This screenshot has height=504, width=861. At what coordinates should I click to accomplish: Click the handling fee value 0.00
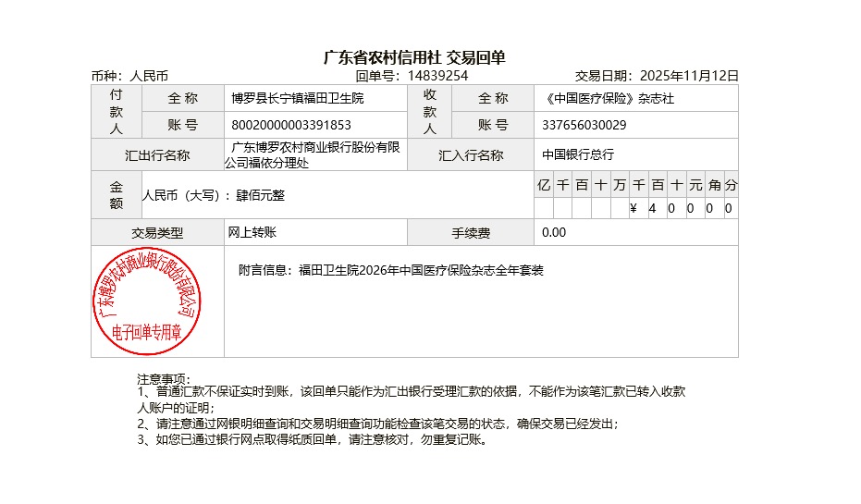pos(554,232)
